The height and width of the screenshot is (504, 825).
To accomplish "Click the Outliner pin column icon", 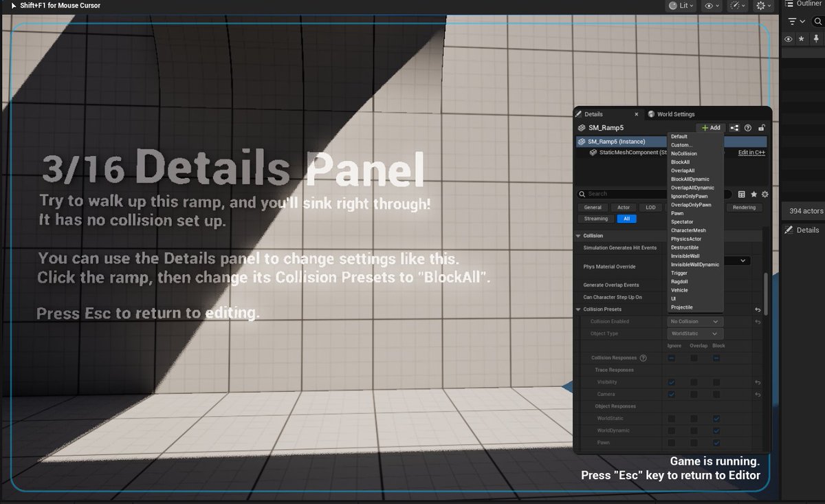I will point(815,40).
